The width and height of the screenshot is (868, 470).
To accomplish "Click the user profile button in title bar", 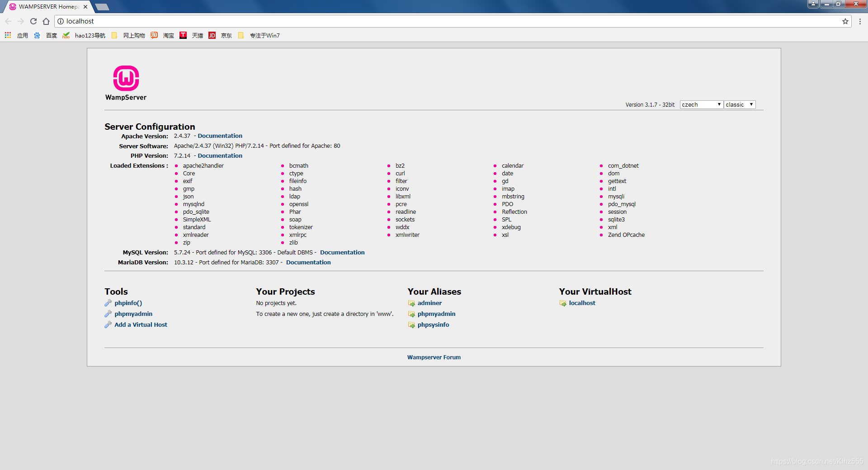I will tap(813, 4).
